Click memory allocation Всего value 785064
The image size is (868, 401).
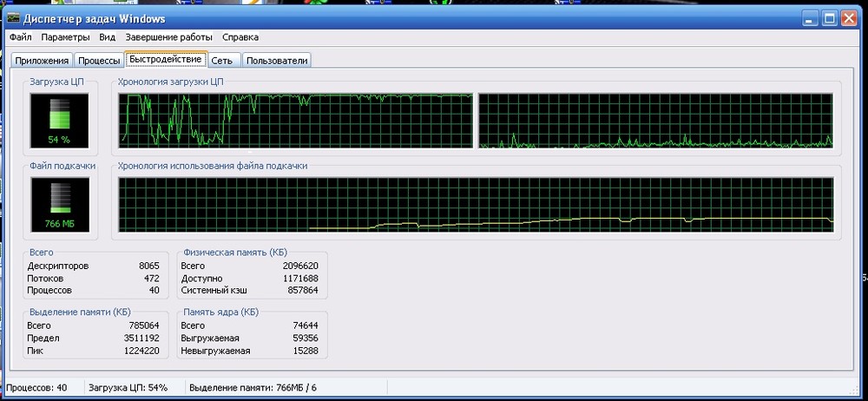[x=144, y=325]
